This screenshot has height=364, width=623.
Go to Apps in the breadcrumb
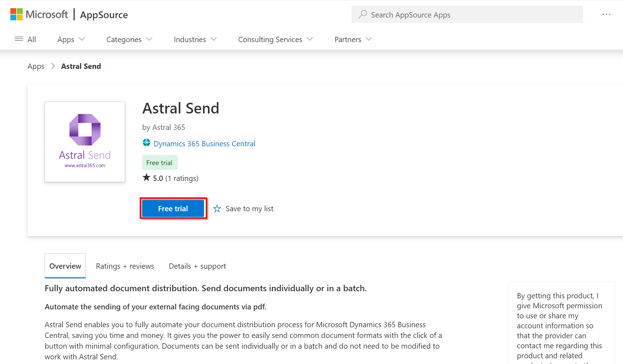pos(36,66)
